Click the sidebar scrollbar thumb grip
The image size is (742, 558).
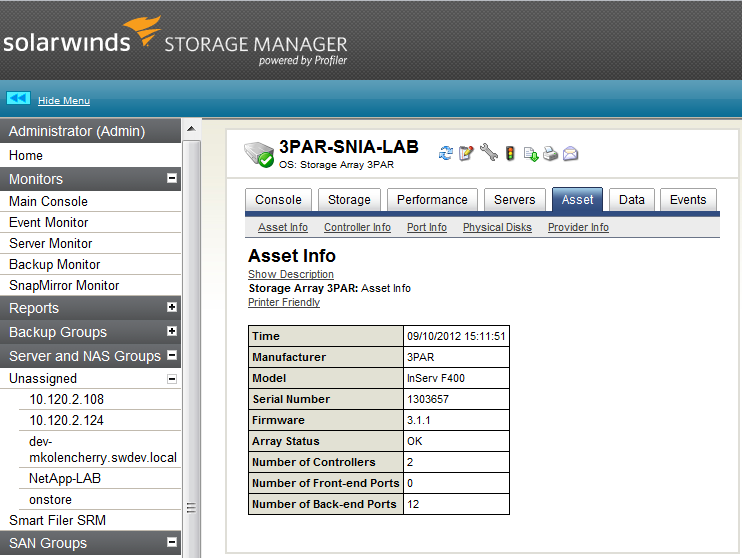coord(191,507)
